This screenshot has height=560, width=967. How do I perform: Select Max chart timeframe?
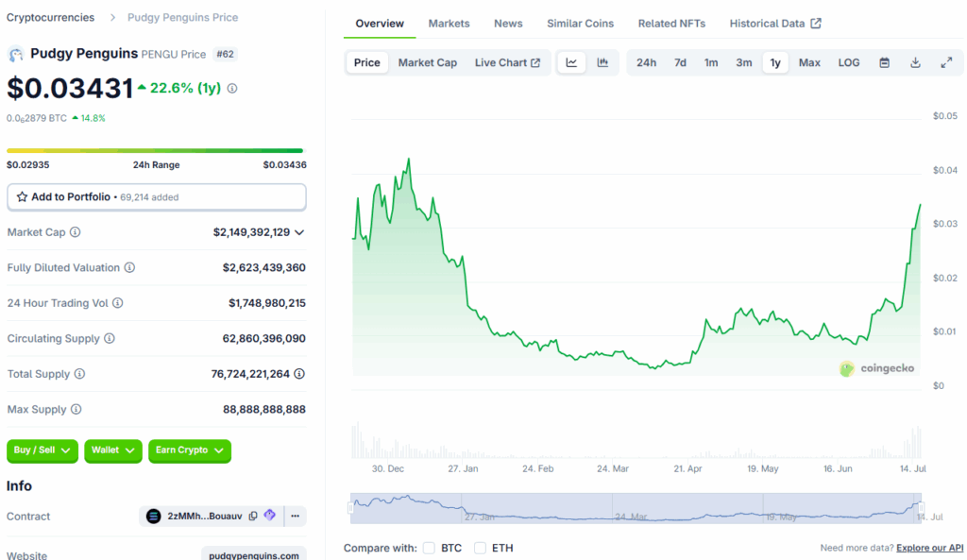(809, 62)
